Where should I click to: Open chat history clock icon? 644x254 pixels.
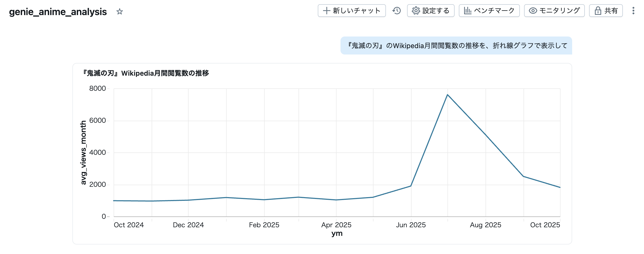[x=396, y=11]
